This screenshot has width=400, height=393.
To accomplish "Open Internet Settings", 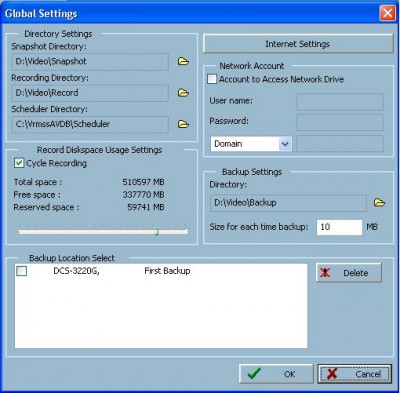I will point(298,44).
